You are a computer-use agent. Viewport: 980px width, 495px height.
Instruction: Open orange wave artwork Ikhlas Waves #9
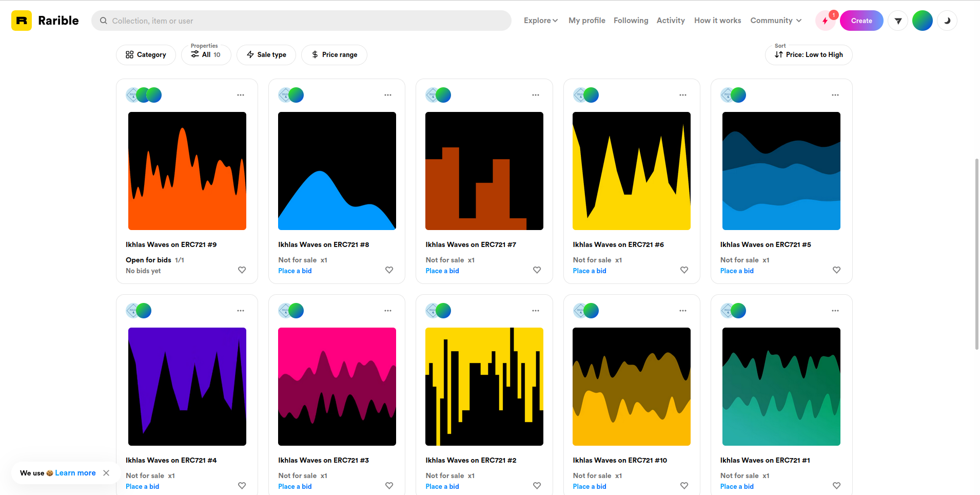tap(187, 171)
